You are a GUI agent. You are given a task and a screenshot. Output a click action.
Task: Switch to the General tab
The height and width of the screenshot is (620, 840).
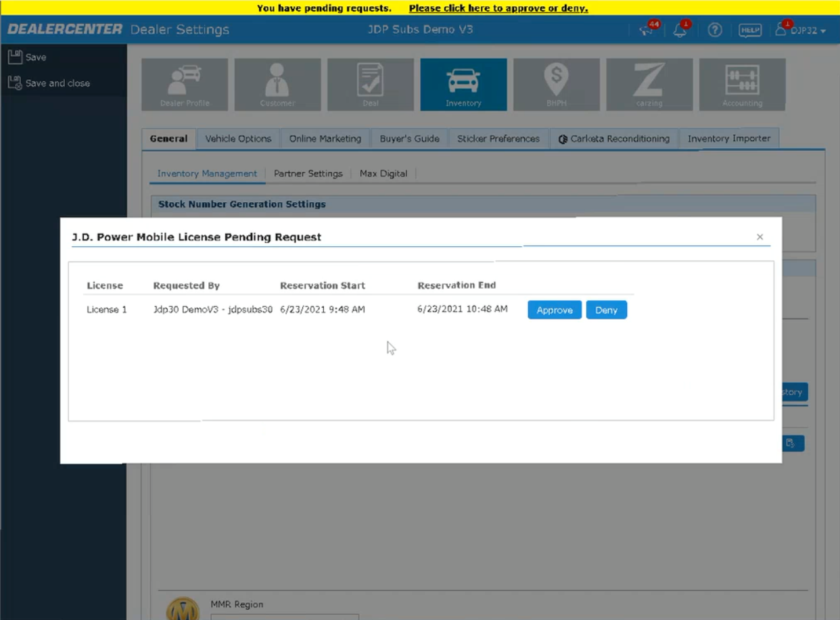[168, 139]
